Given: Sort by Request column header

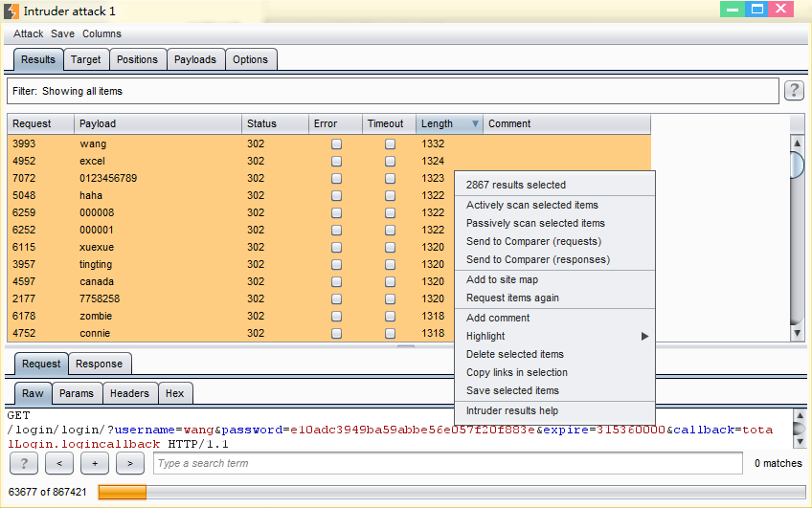Looking at the screenshot, I should pyautogui.click(x=41, y=123).
